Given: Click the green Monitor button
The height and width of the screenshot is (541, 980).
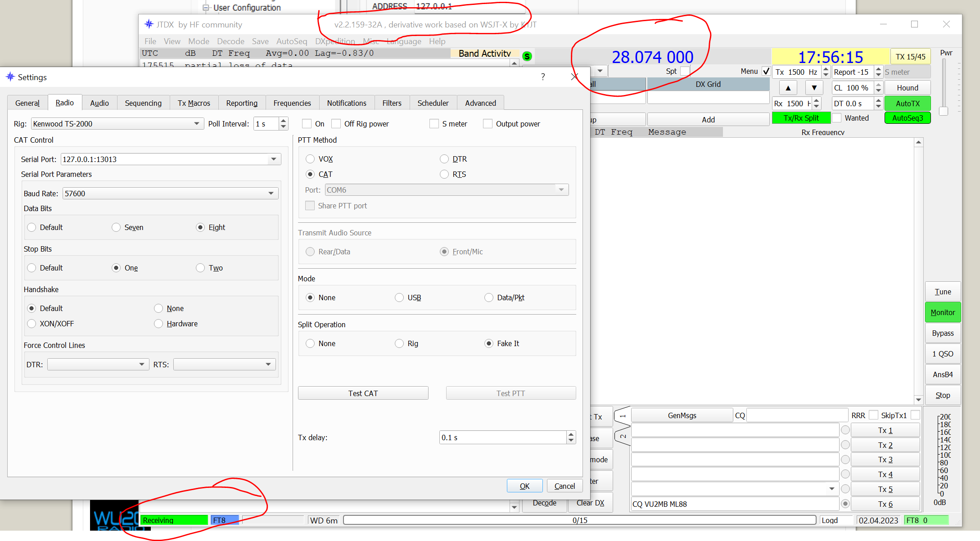Looking at the screenshot, I should [943, 312].
